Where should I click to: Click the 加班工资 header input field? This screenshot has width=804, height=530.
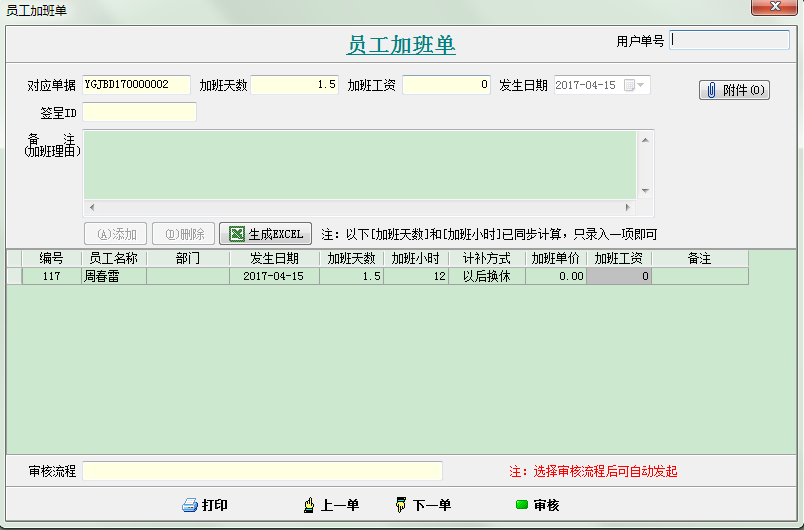coord(446,85)
